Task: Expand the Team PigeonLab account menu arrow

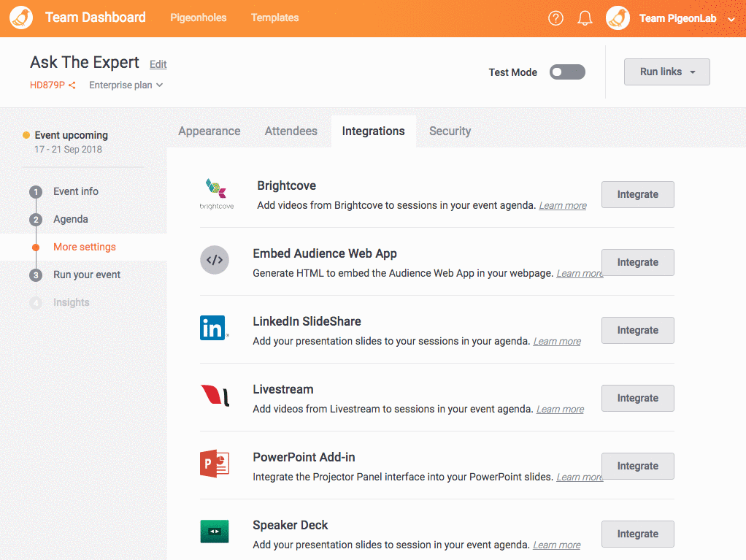Action: click(731, 19)
